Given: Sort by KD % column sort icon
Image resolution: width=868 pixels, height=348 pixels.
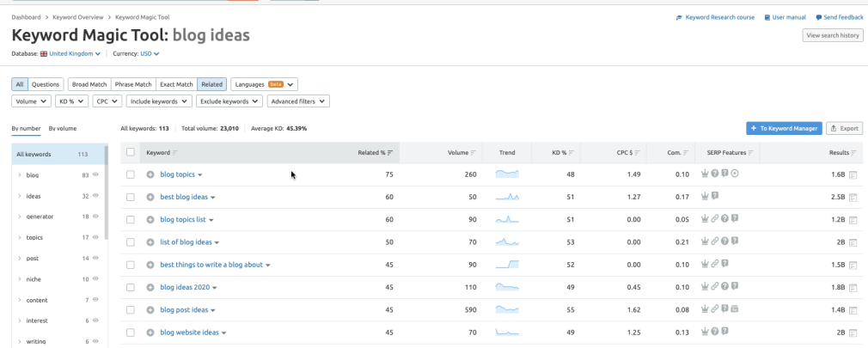Looking at the screenshot, I should point(572,153).
